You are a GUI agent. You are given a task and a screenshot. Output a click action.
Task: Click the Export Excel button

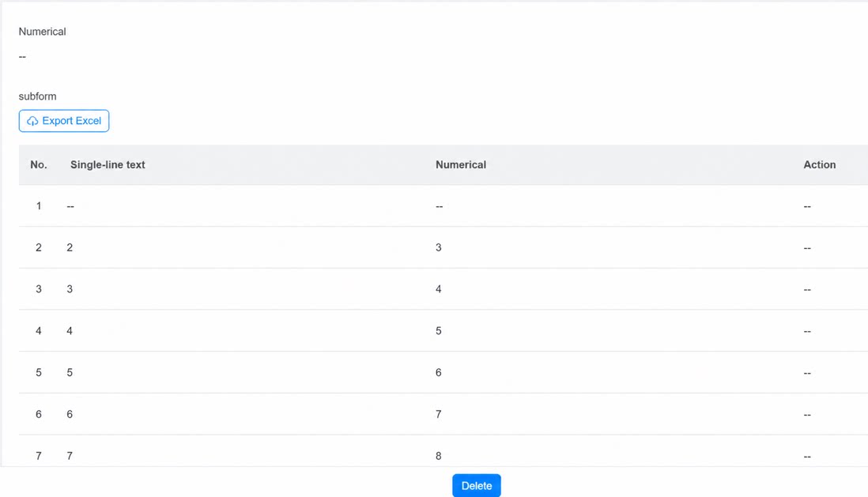64,121
